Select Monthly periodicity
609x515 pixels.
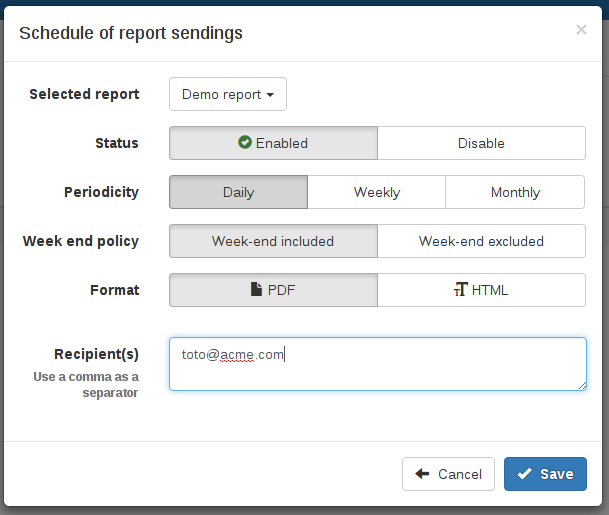click(515, 192)
